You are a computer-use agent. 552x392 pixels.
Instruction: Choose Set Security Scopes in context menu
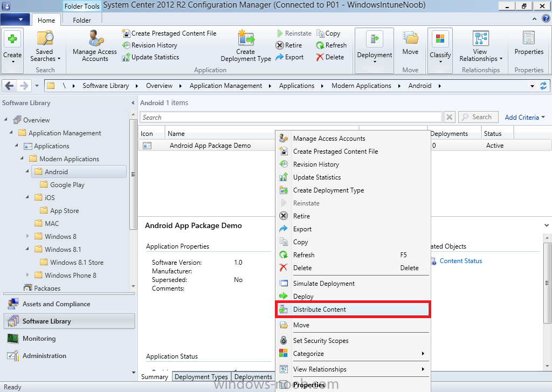[353, 341]
